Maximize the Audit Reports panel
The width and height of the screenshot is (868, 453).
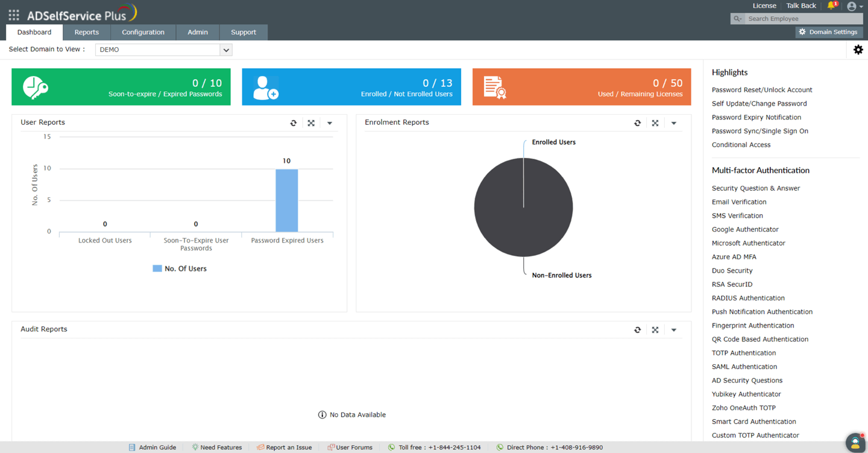pyautogui.click(x=655, y=330)
